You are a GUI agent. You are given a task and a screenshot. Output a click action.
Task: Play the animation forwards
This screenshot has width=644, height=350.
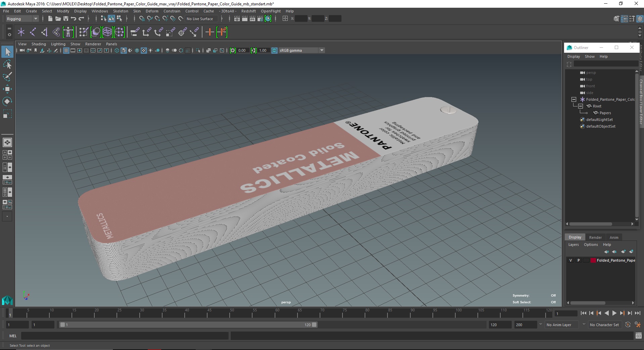click(614, 313)
